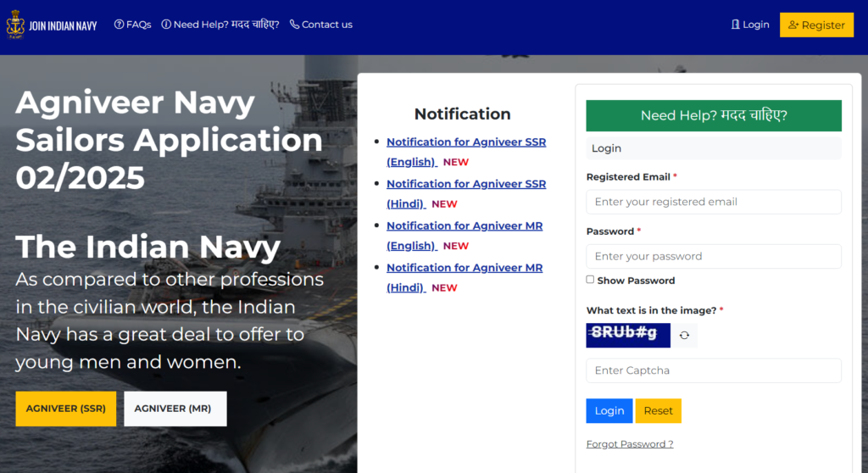Screen dimensions: 868x473
Task: Go to Contact us page
Action: [x=321, y=25]
